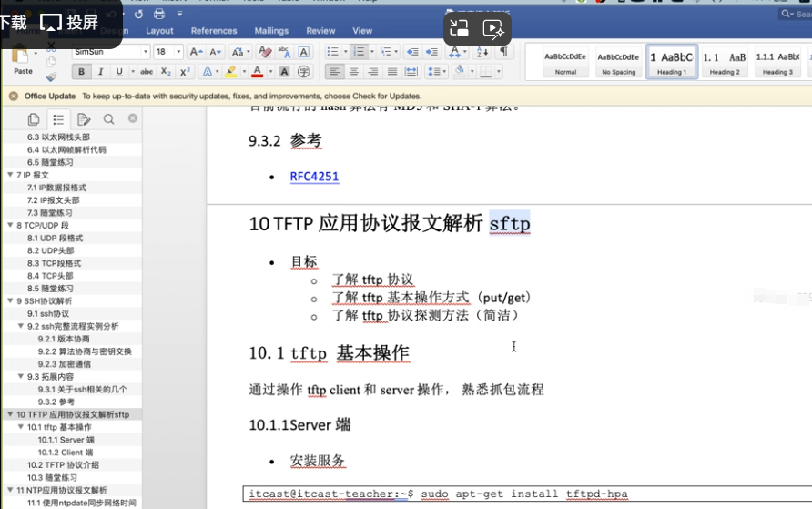Collapse the 9 SSH协议解析 section
Viewport: 812px width, 509px height.
click(x=10, y=300)
